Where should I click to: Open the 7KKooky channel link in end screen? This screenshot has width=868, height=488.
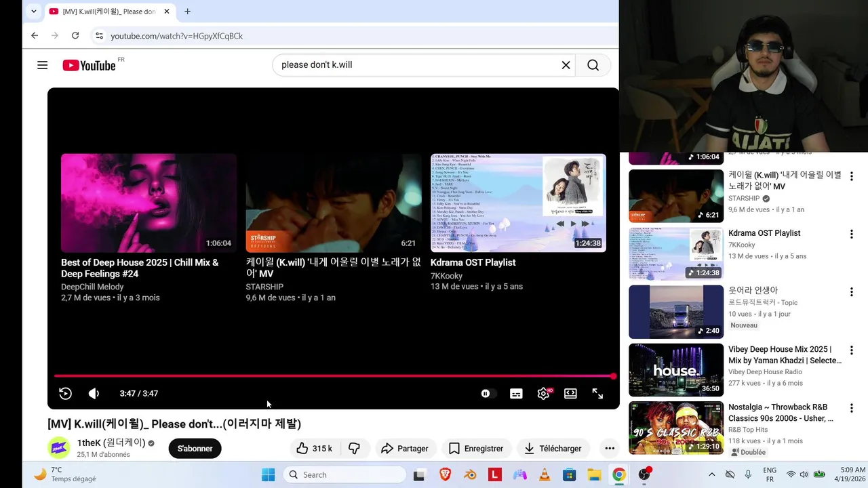446,276
